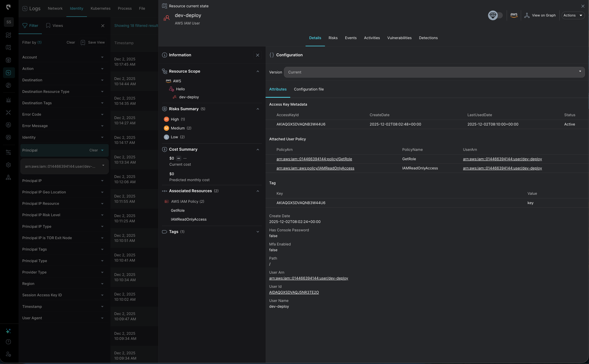Close the Information panel
This screenshot has width=589, height=364.
coord(257,55)
